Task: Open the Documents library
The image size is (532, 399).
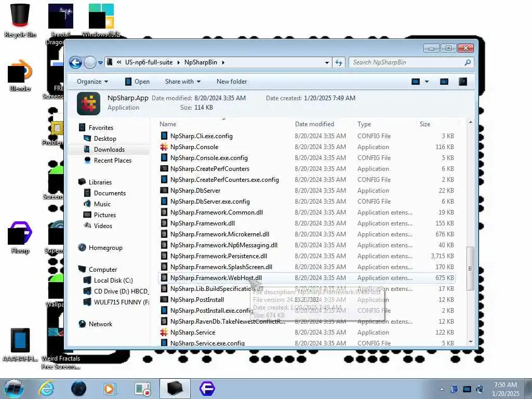Action: click(110, 193)
